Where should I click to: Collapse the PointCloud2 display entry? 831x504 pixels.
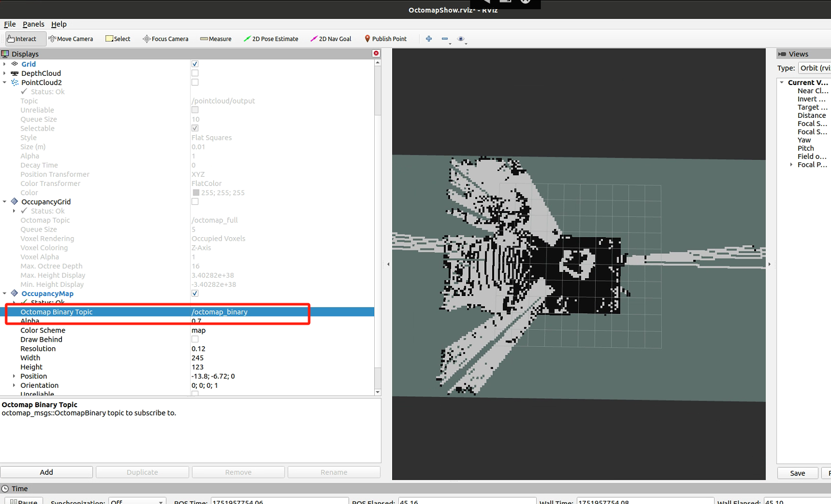(5, 82)
